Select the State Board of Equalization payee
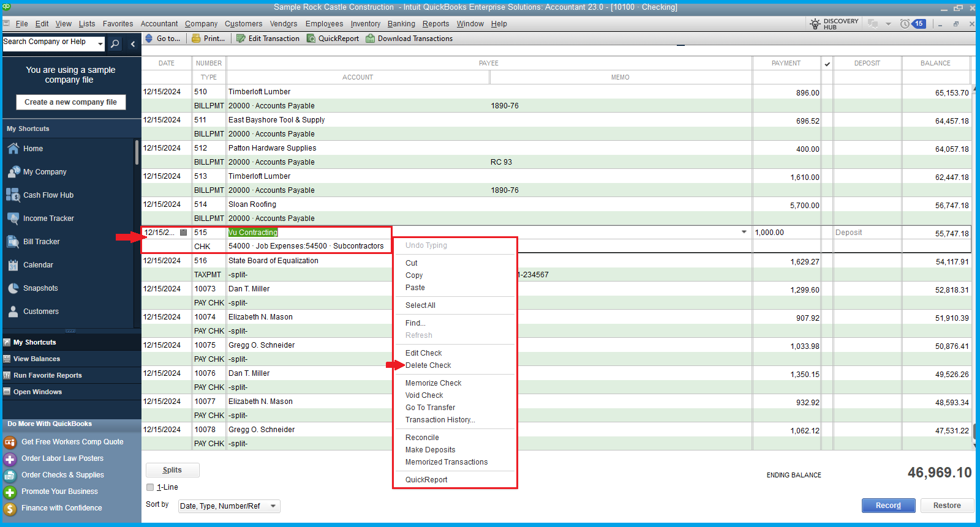 (273, 261)
